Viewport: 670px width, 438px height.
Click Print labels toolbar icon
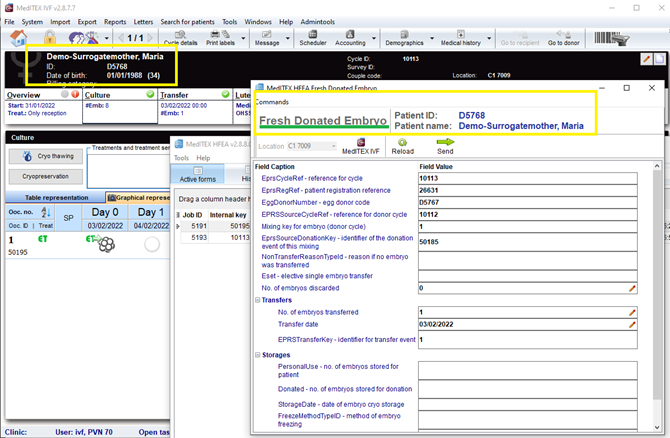(x=220, y=38)
